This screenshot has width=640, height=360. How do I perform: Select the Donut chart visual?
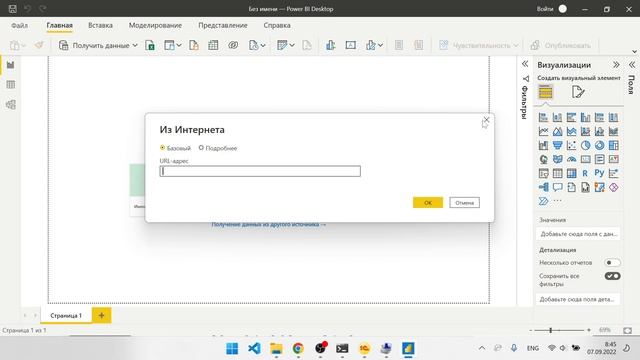pos(599,145)
